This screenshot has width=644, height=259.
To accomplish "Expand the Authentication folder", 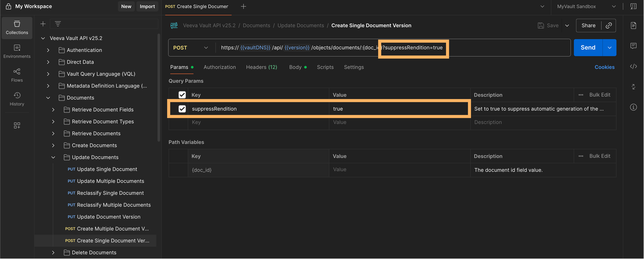I will click(48, 50).
